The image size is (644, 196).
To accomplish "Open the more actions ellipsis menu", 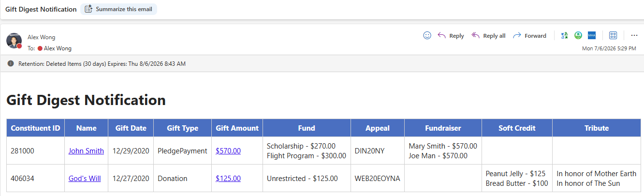I will 634,35.
